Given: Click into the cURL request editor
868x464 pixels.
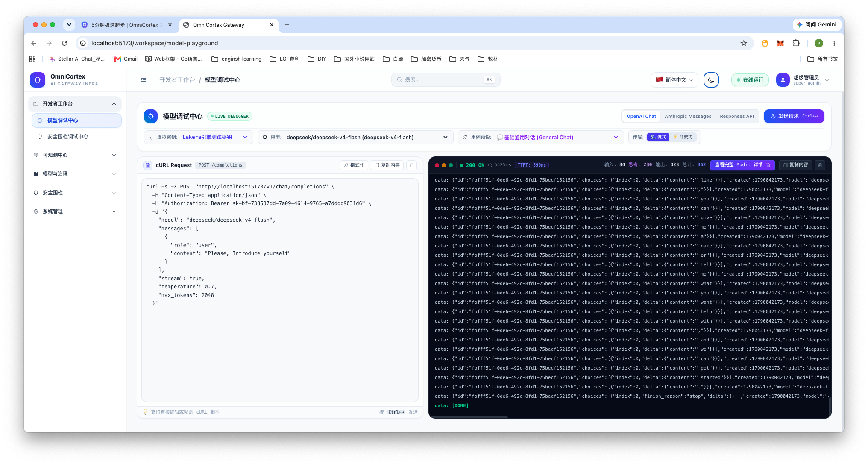Looking at the screenshot, I should 280,290.
